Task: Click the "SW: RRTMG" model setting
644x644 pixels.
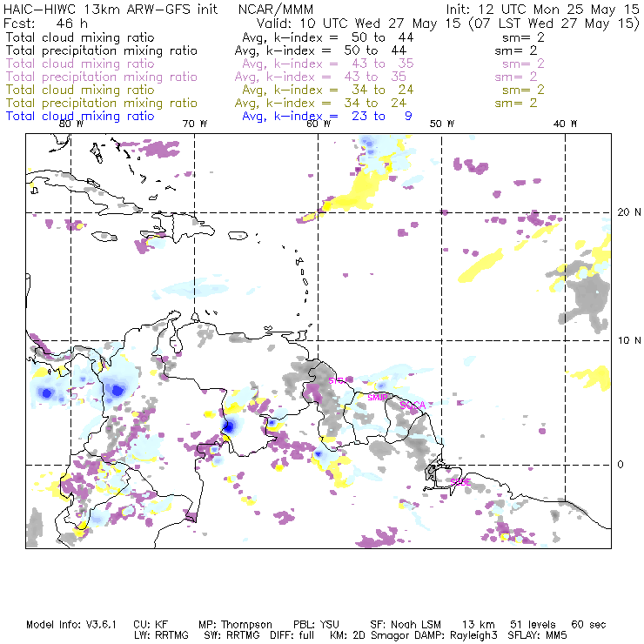Action: (x=232, y=635)
